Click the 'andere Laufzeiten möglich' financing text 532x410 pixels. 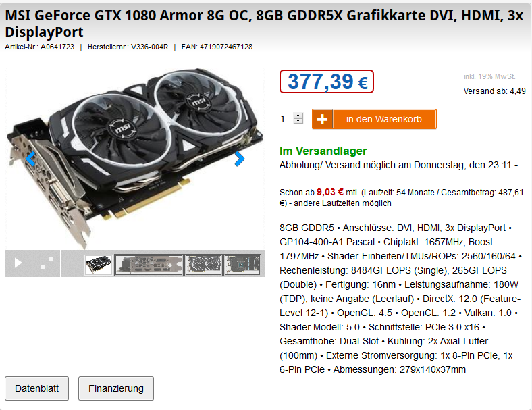(343, 203)
